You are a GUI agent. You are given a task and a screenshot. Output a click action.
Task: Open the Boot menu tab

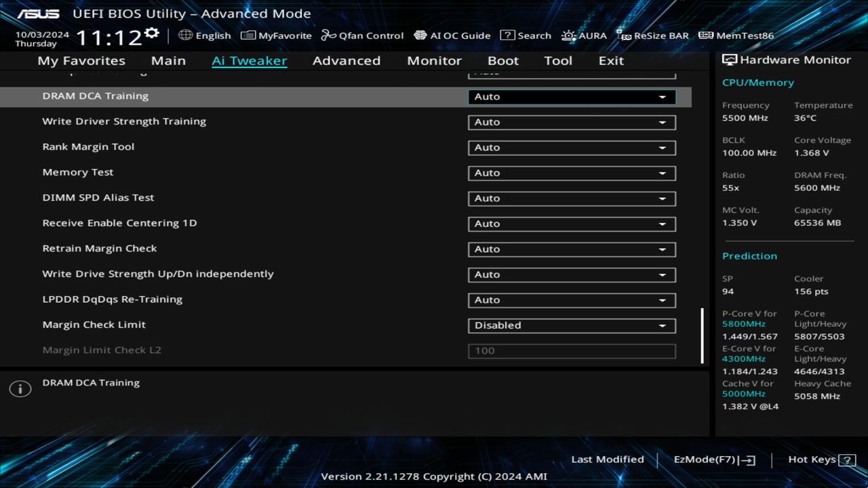click(503, 60)
